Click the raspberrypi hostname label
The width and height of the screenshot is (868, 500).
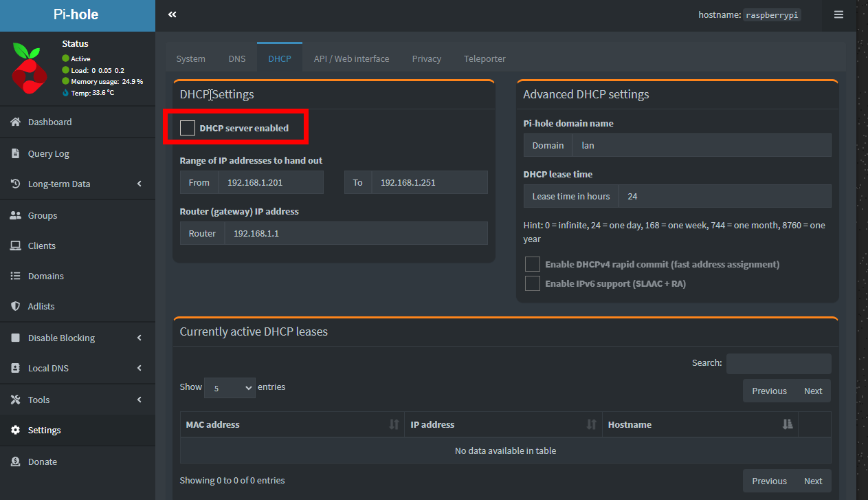[x=772, y=14]
